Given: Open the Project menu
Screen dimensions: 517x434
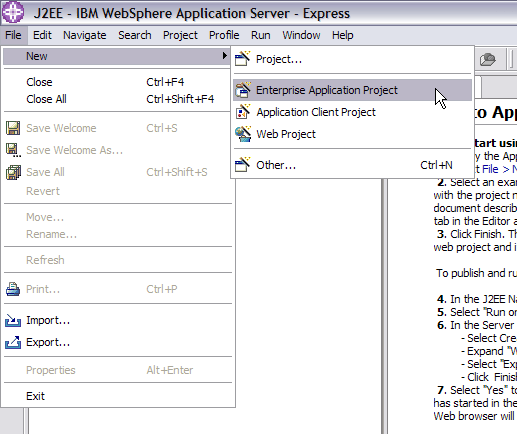Looking at the screenshot, I should click(x=180, y=35).
